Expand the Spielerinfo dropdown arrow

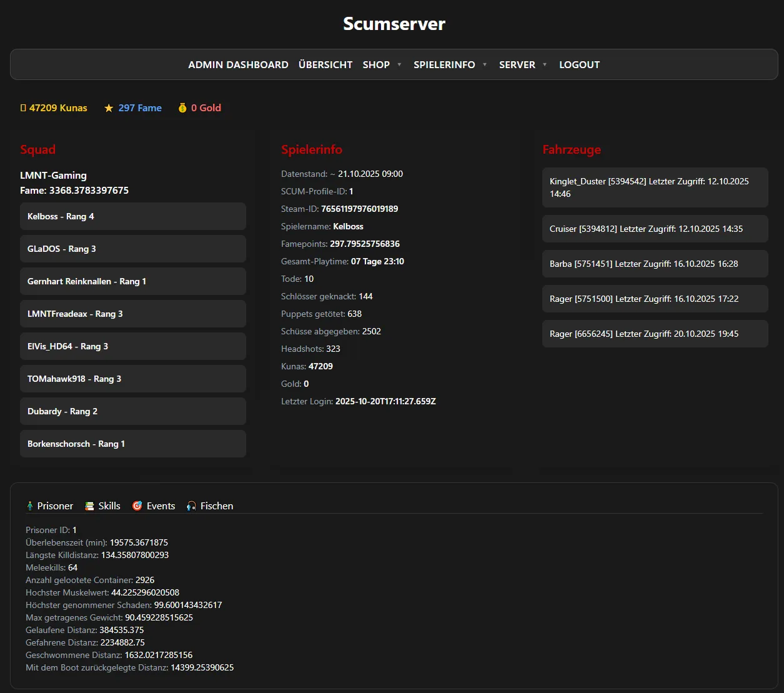pyautogui.click(x=485, y=65)
